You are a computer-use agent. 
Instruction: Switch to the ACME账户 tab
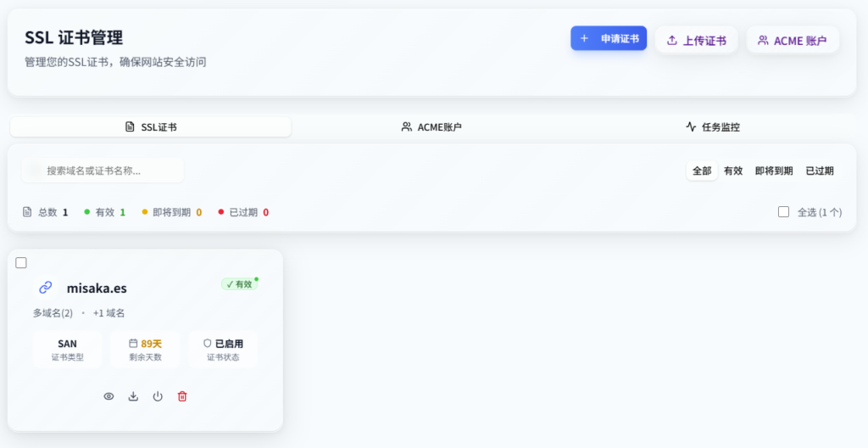tap(432, 127)
